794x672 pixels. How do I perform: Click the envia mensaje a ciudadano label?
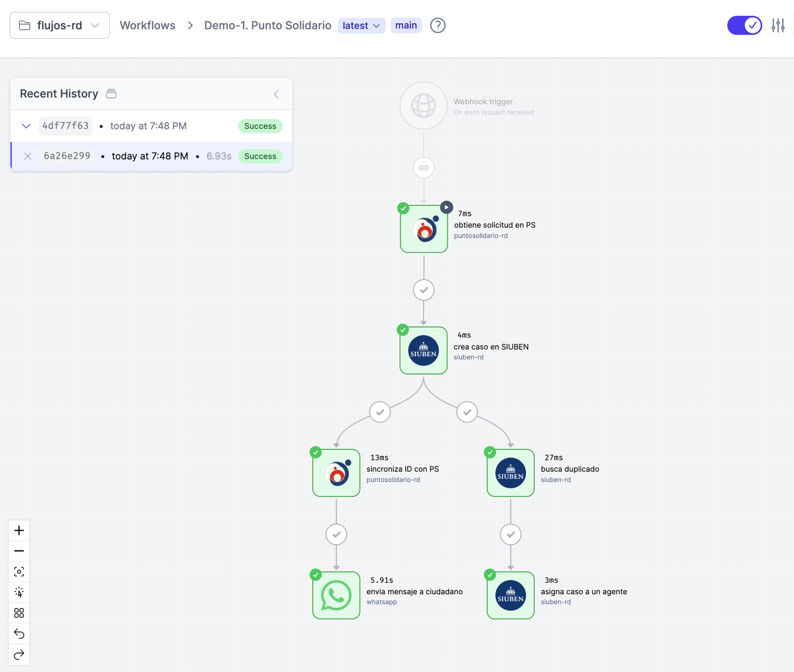pyautogui.click(x=414, y=591)
